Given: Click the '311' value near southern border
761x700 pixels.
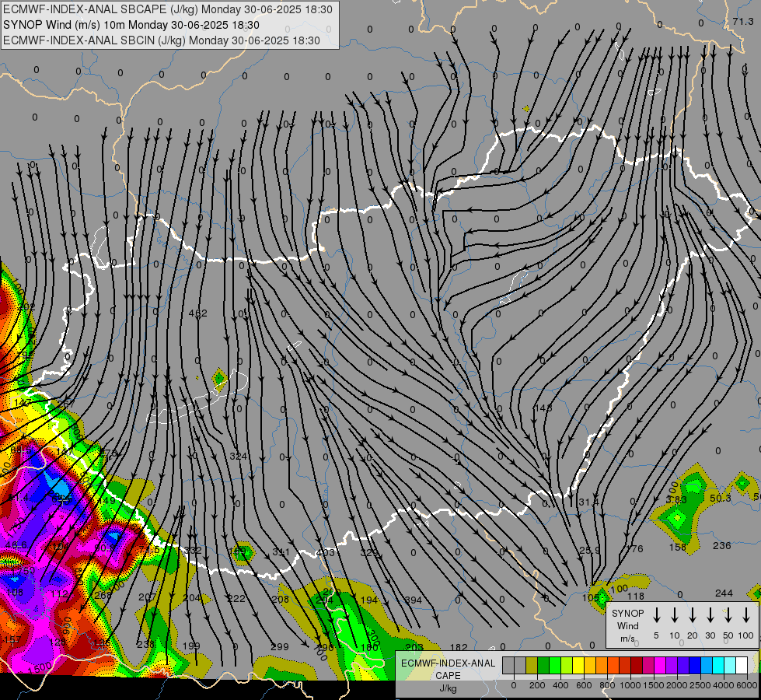Looking at the screenshot, I should 281,552.
